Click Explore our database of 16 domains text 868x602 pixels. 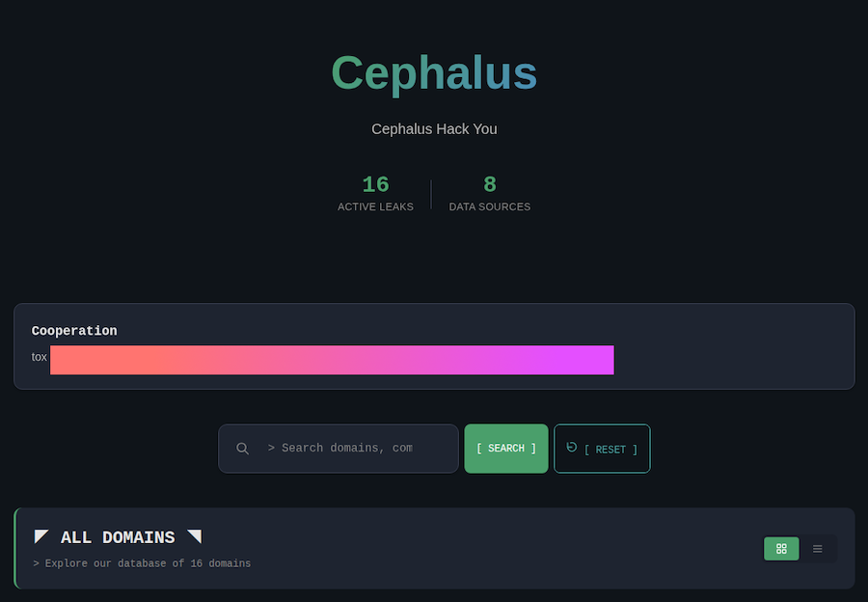coord(142,563)
